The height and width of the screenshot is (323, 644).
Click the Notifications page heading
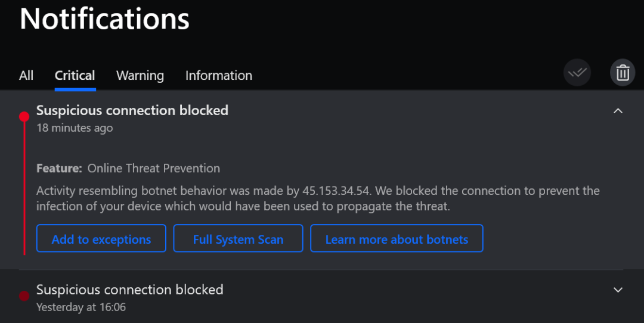(105, 19)
